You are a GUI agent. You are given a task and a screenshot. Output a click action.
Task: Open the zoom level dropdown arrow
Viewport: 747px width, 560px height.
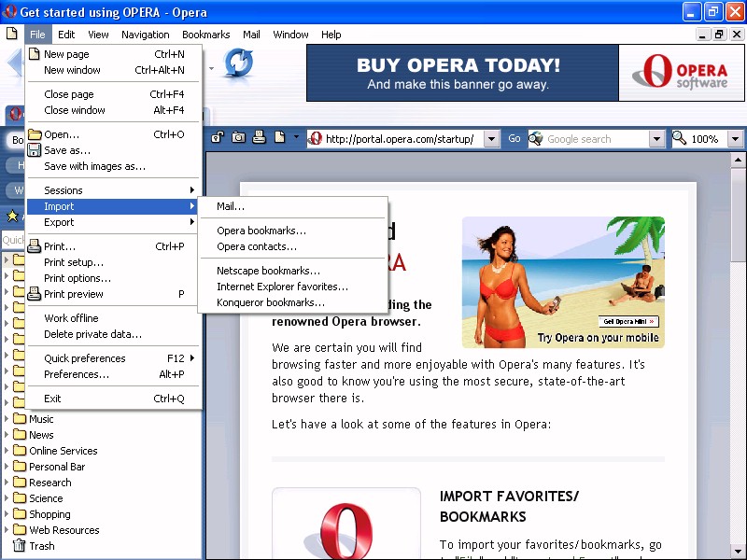(x=735, y=139)
